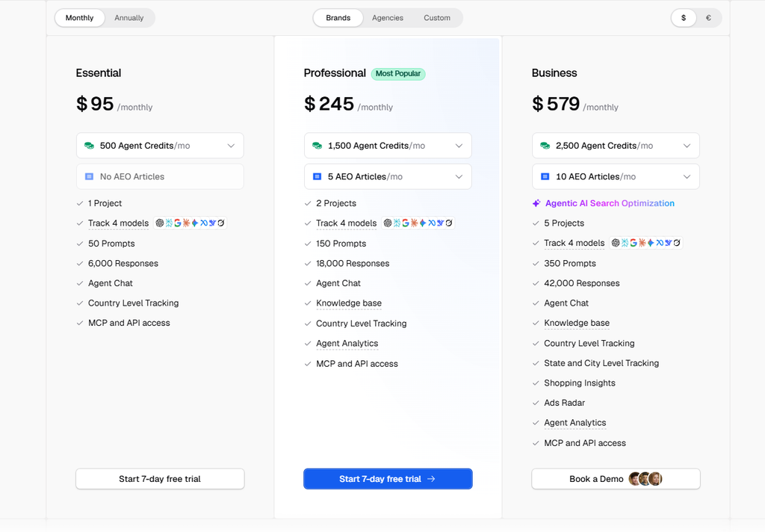The height and width of the screenshot is (532, 765).
Task: Expand the 500 Agent Credits dropdown
Action: tap(160, 146)
